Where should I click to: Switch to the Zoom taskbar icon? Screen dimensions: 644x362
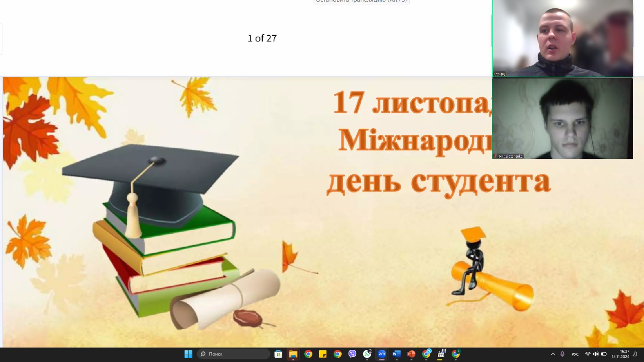382,354
